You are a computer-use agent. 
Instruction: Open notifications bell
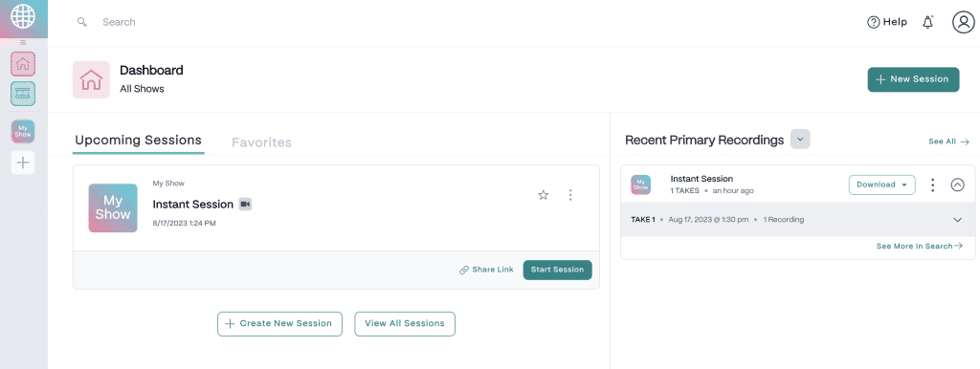point(928,23)
